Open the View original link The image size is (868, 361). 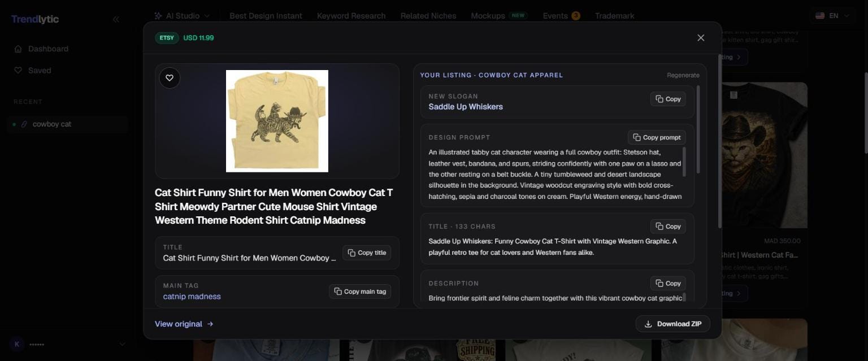pyautogui.click(x=184, y=324)
